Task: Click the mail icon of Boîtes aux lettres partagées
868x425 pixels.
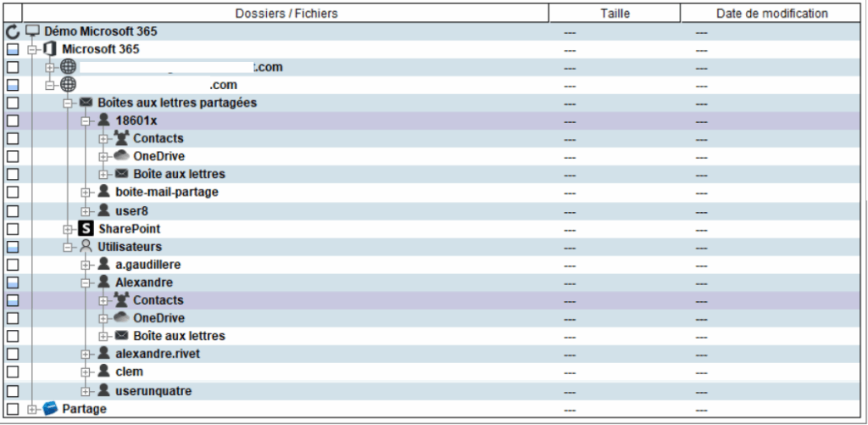Action: [x=86, y=103]
